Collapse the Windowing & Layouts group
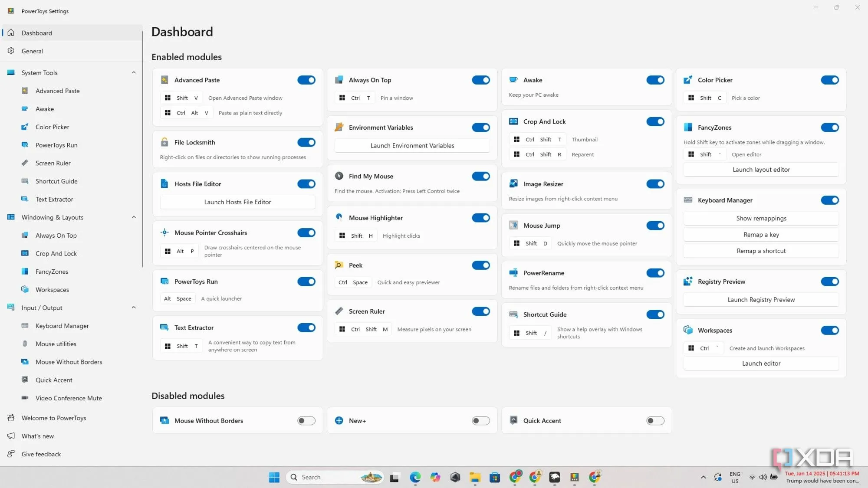The height and width of the screenshot is (488, 868). tap(134, 217)
